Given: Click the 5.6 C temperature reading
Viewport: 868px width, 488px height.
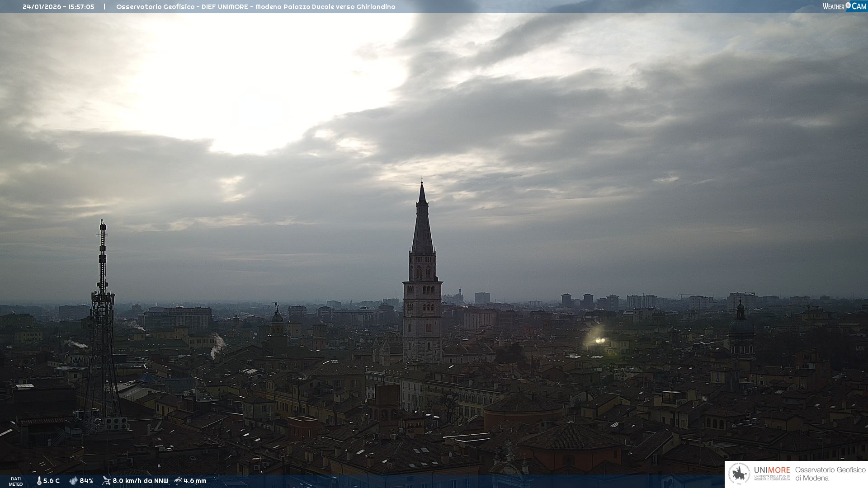Looking at the screenshot, I should [x=52, y=481].
